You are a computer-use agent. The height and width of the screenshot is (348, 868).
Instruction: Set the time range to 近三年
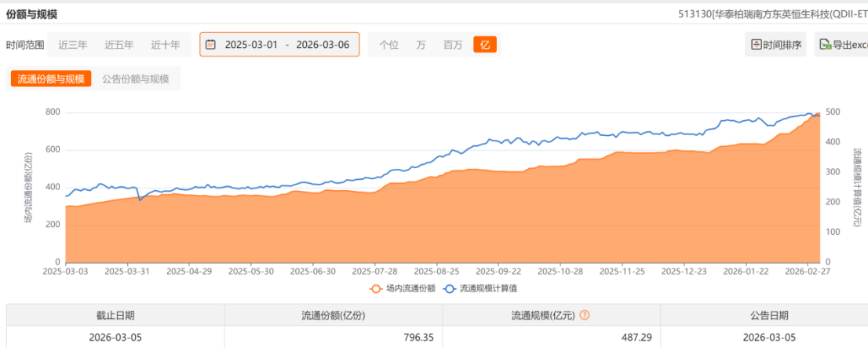point(73,45)
